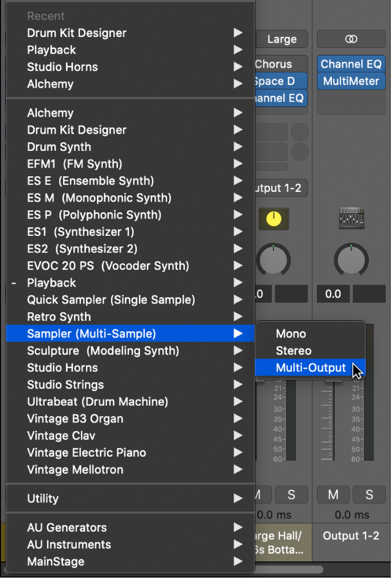Click the stereo link icon on Output strip
The height and width of the screenshot is (578, 392).
click(x=351, y=39)
